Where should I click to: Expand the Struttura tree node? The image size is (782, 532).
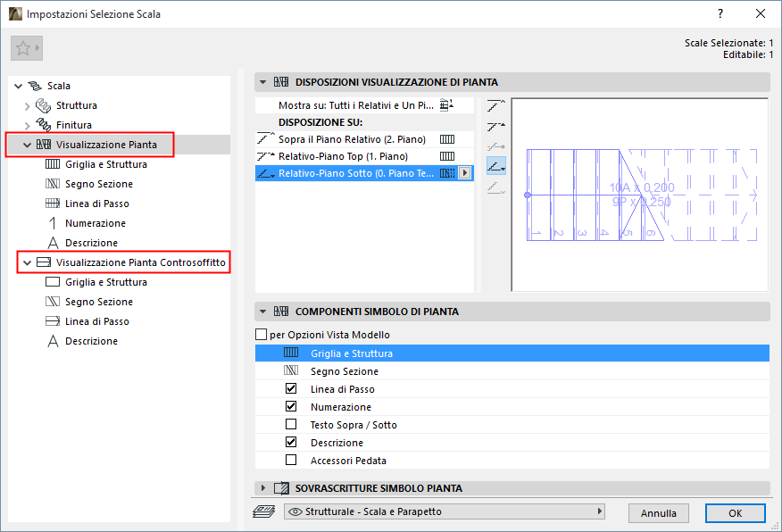[28, 105]
